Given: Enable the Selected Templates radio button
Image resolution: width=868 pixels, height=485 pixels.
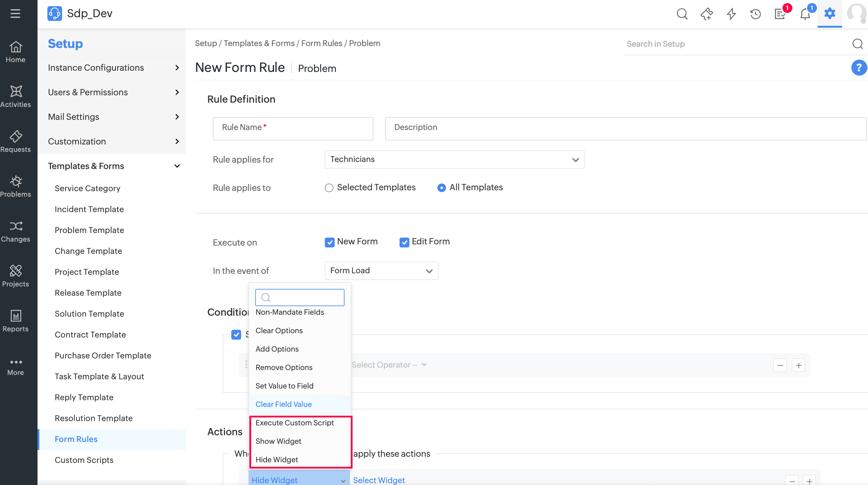Looking at the screenshot, I should pyautogui.click(x=329, y=187).
